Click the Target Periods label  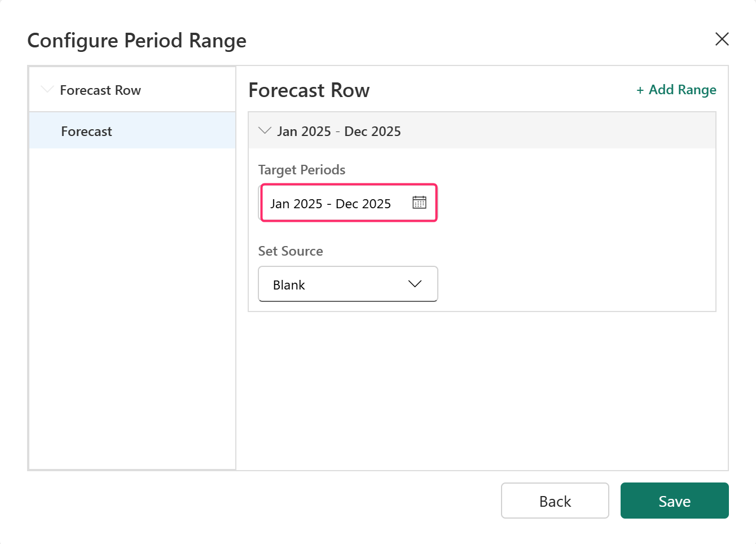click(301, 170)
